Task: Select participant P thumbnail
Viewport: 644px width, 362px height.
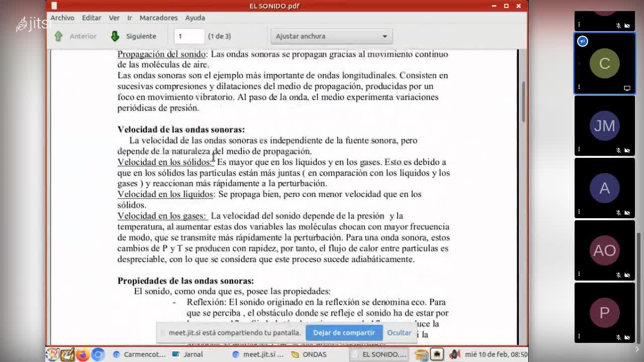Action: pos(604,313)
